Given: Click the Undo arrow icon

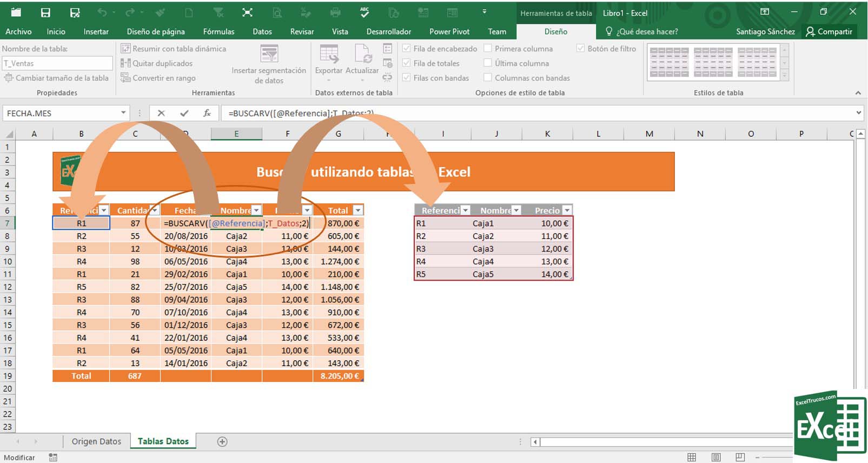Looking at the screenshot, I should pos(102,12).
